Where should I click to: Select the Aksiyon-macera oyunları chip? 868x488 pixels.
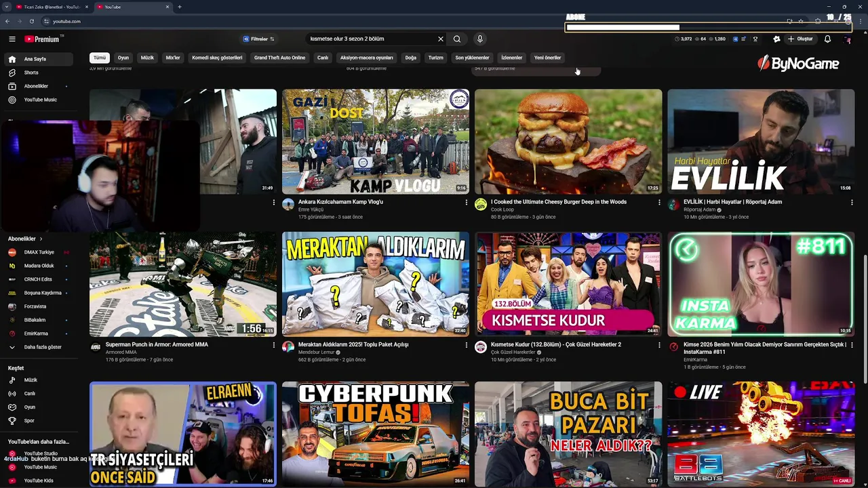367,58
